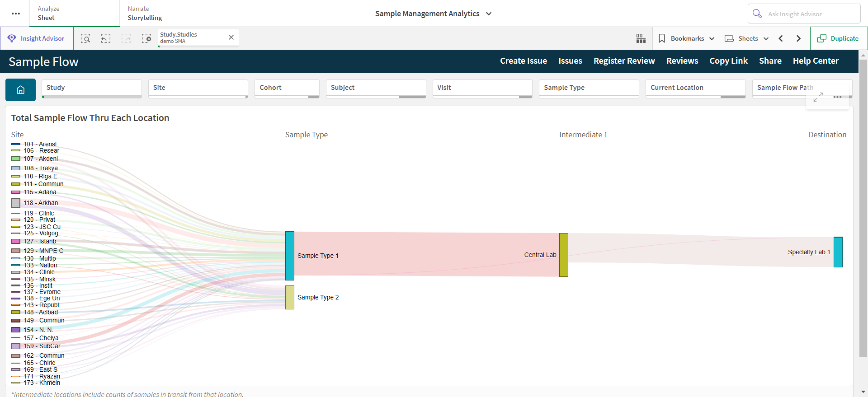Image resolution: width=868 pixels, height=397 pixels.
Task: Open the Bookmarks dropdown
Action: coord(686,38)
